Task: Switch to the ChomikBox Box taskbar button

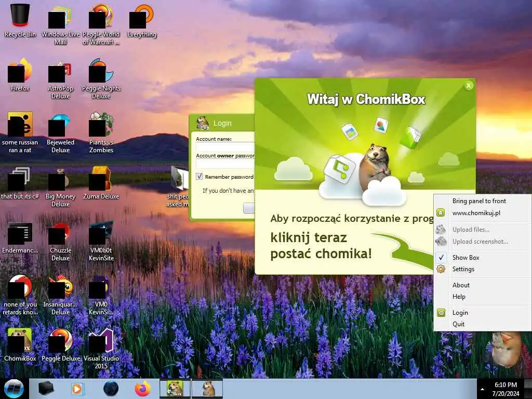Action: click(175, 389)
